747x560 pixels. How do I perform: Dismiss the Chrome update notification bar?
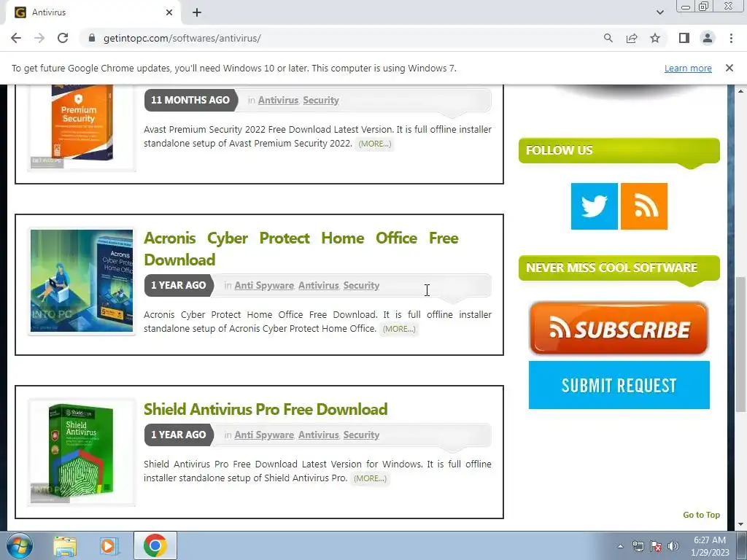(729, 68)
